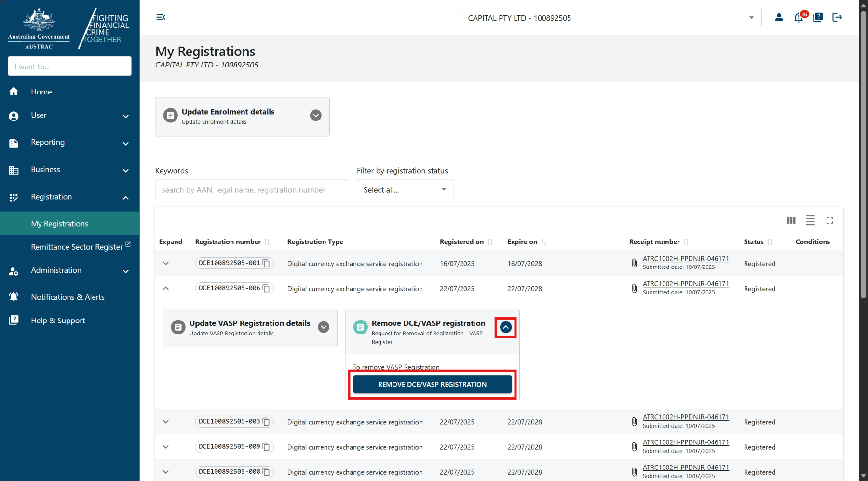This screenshot has width=868, height=481.
Task: Click the Keywords search input field
Action: click(x=252, y=189)
